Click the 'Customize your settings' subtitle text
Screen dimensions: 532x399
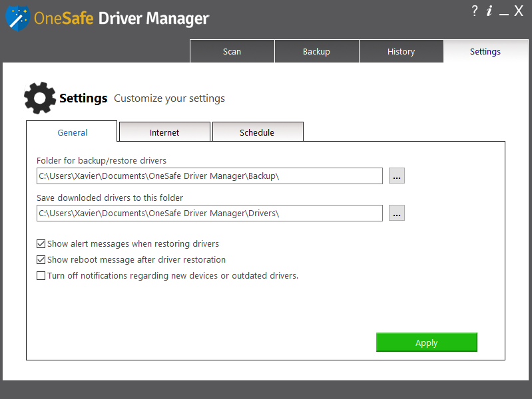[169, 98]
